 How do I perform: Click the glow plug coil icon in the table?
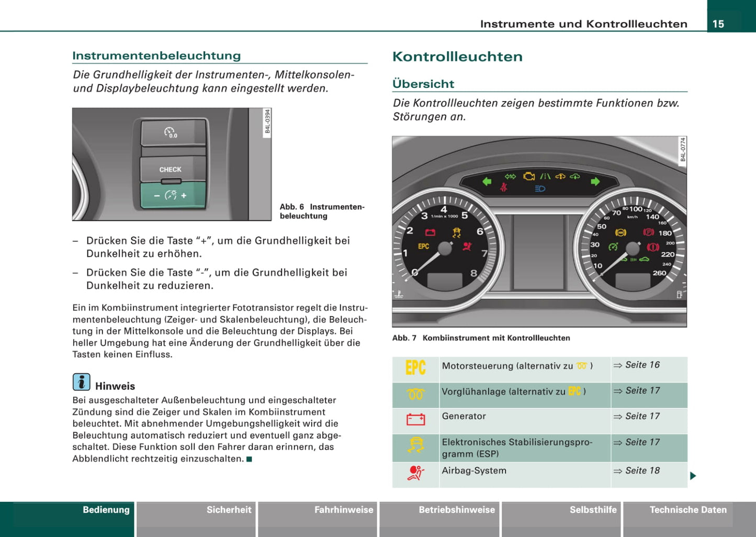(415, 395)
